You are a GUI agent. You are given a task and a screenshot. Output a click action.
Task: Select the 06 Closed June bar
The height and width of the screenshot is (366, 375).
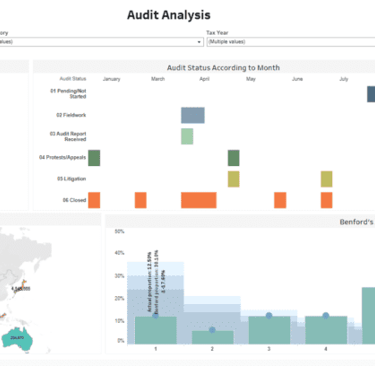(x=280, y=200)
